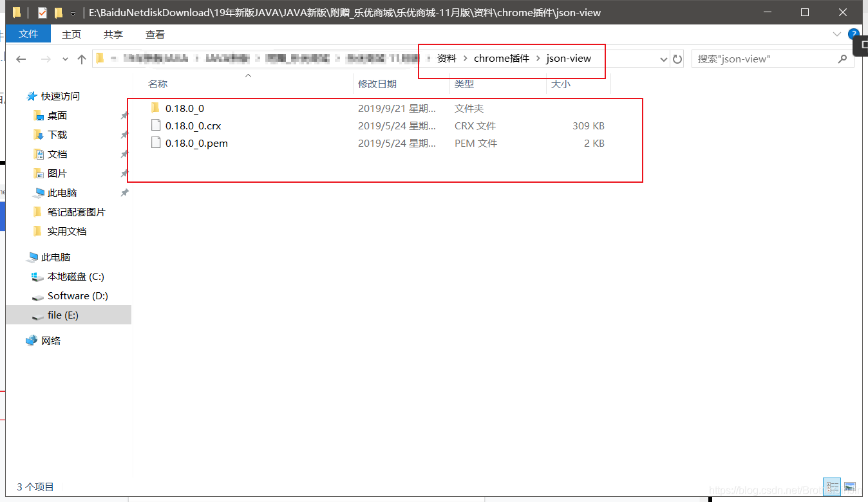This screenshot has width=868, height=502.
Task: Open pinned 此电脑 under quick access
Action: [x=62, y=192]
